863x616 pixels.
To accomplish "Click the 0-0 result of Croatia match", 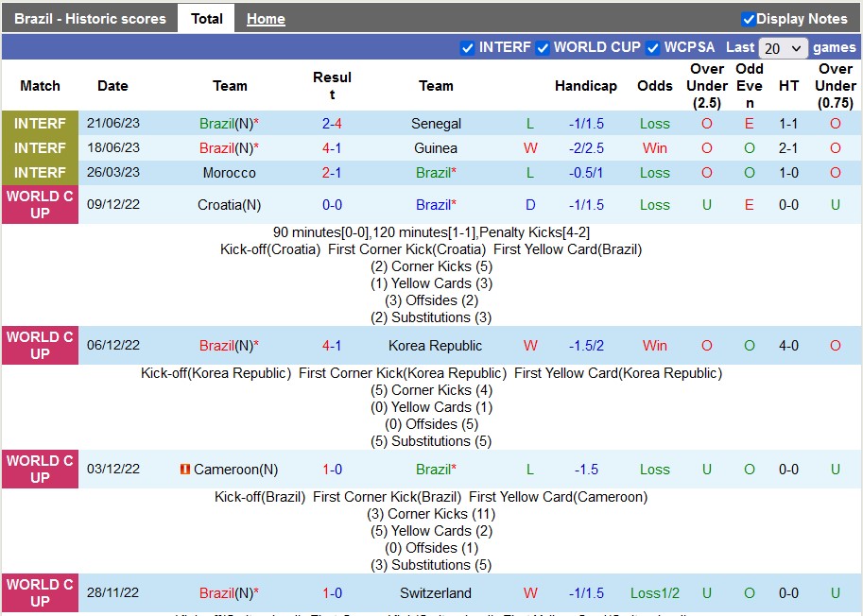I will [332, 205].
